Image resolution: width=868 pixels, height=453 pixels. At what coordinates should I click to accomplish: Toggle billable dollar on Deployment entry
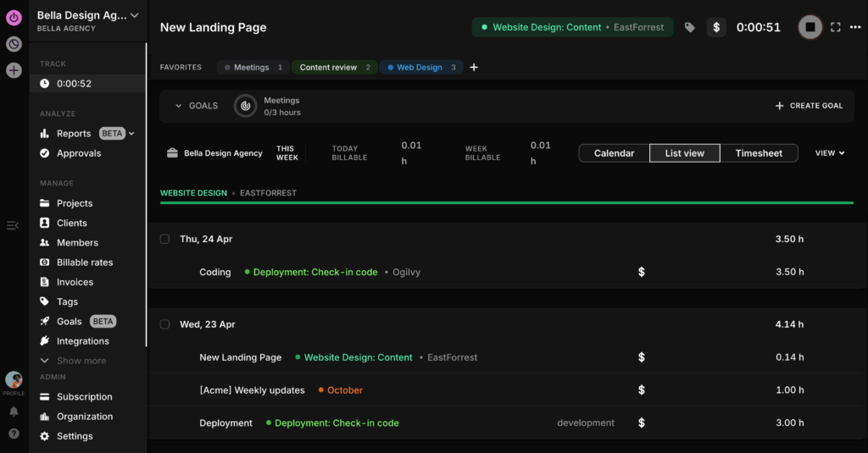[x=642, y=423]
